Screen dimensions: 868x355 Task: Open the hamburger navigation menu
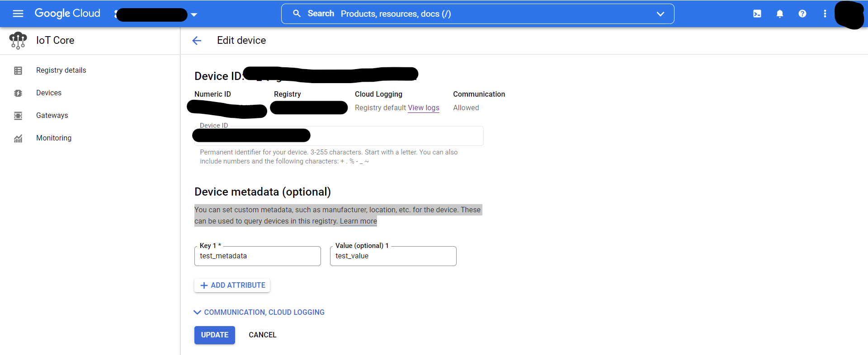18,14
